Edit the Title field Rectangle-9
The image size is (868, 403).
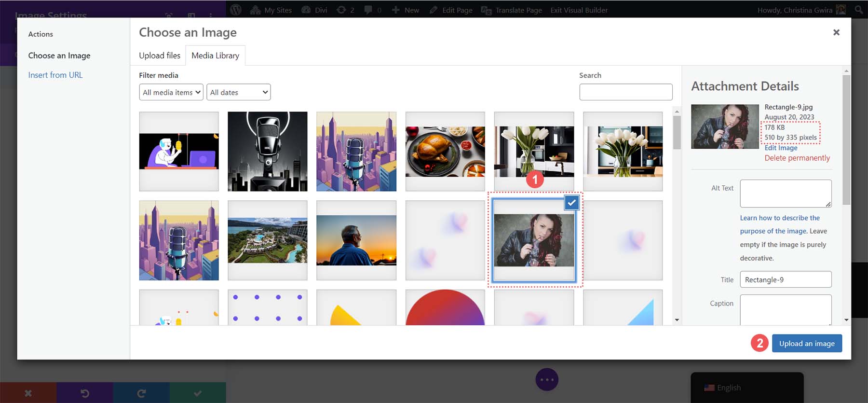786,279
